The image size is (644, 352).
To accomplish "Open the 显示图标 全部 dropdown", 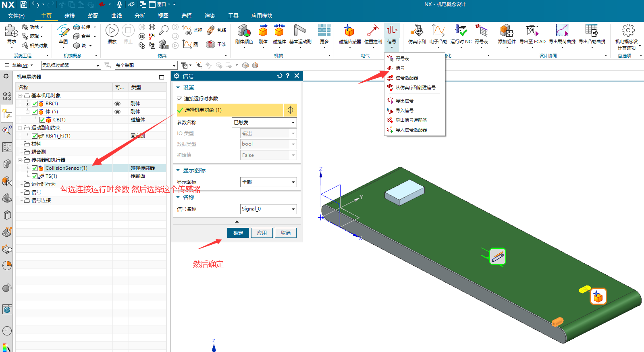I will 268,182.
